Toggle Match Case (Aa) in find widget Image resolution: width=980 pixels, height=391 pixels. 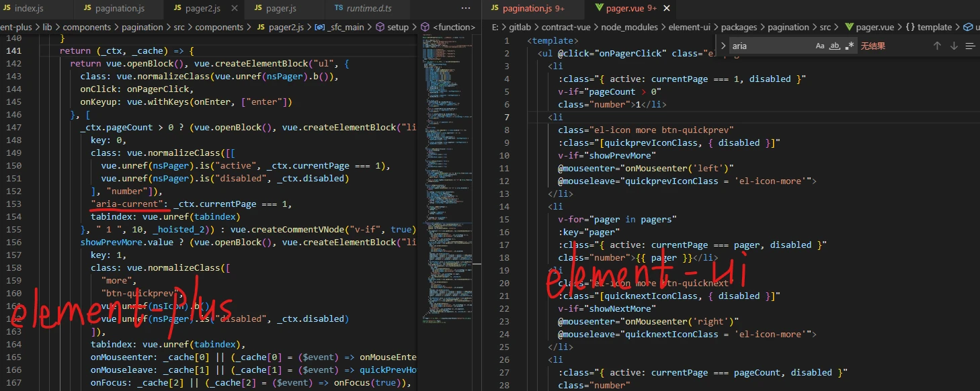[820, 46]
